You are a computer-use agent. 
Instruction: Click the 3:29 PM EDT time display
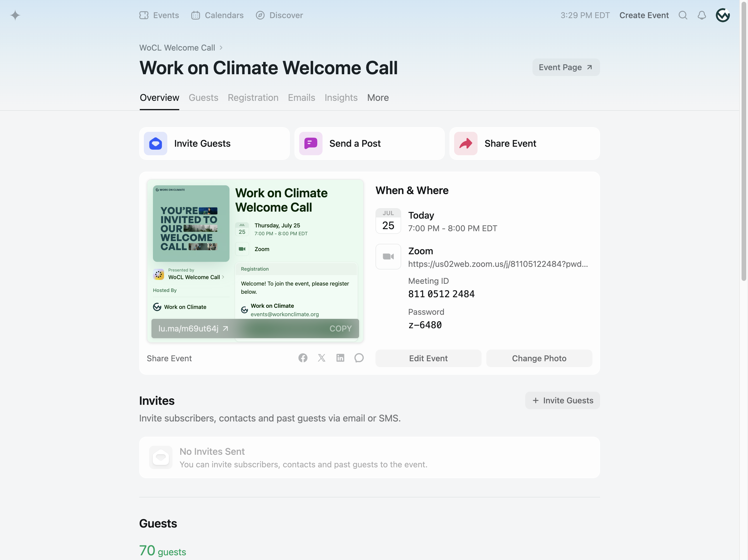pos(585,15)
